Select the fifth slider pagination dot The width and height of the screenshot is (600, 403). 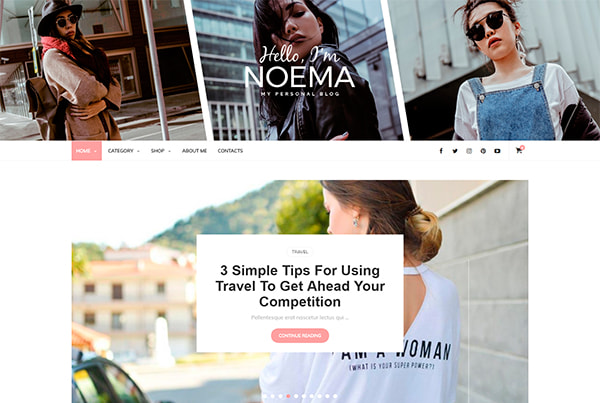coord(296,396)
